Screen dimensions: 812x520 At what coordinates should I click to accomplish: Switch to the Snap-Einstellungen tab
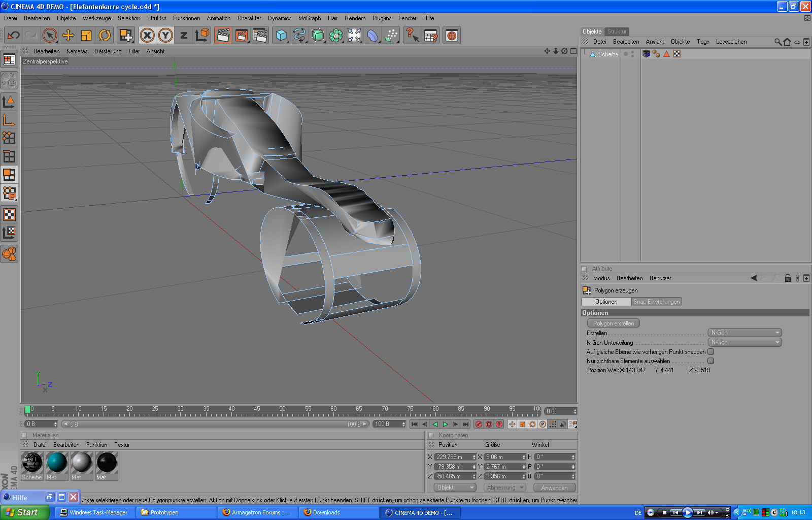pos(656,302)
